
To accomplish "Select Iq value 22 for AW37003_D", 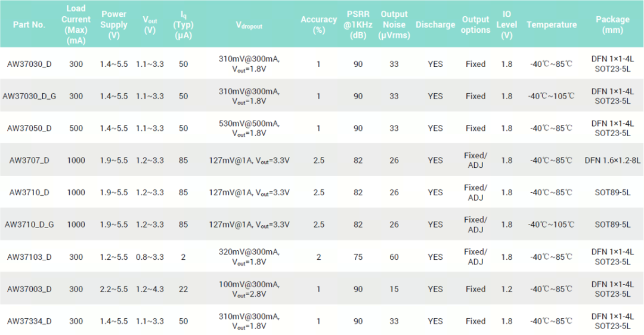I will click(x=183, y=289).
